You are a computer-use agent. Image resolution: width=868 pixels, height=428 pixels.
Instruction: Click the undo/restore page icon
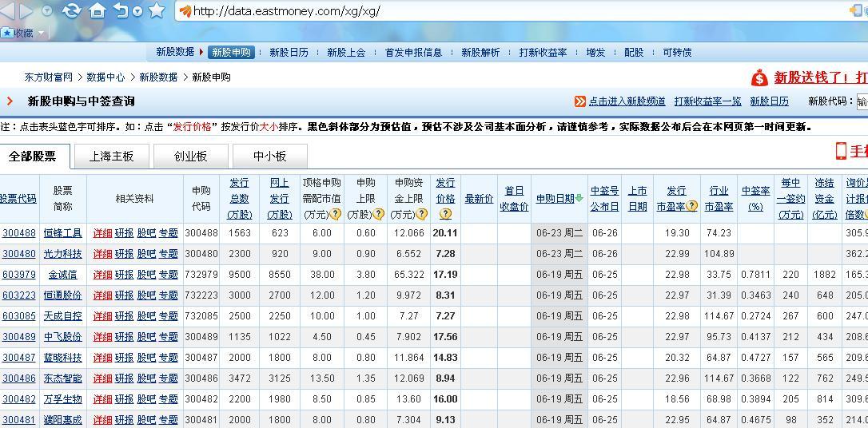click(121, 10)
